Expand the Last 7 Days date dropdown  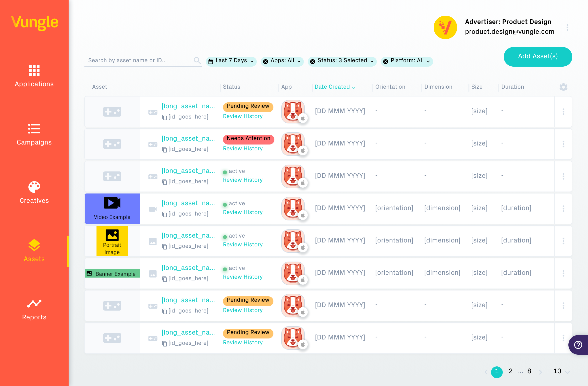[x=231, y=61]
